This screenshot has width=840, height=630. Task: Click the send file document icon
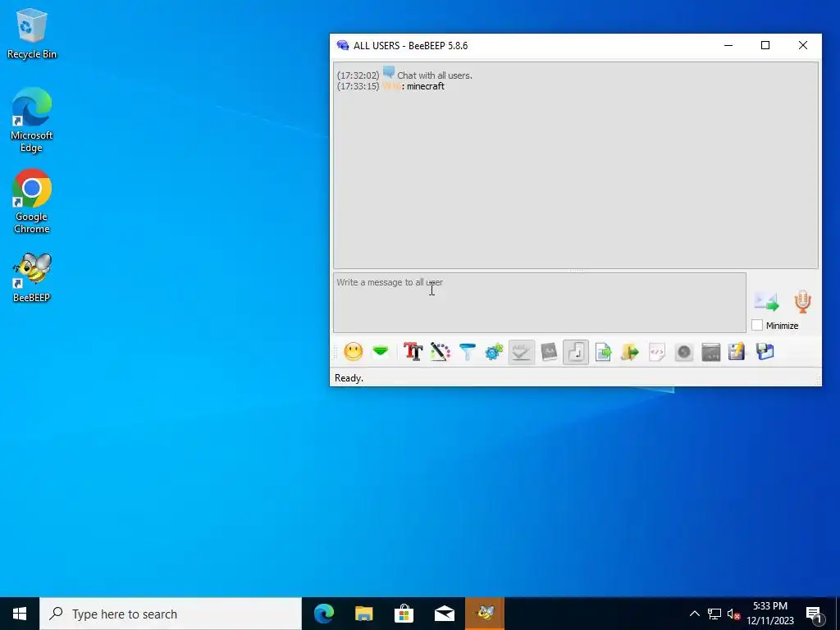603,352
